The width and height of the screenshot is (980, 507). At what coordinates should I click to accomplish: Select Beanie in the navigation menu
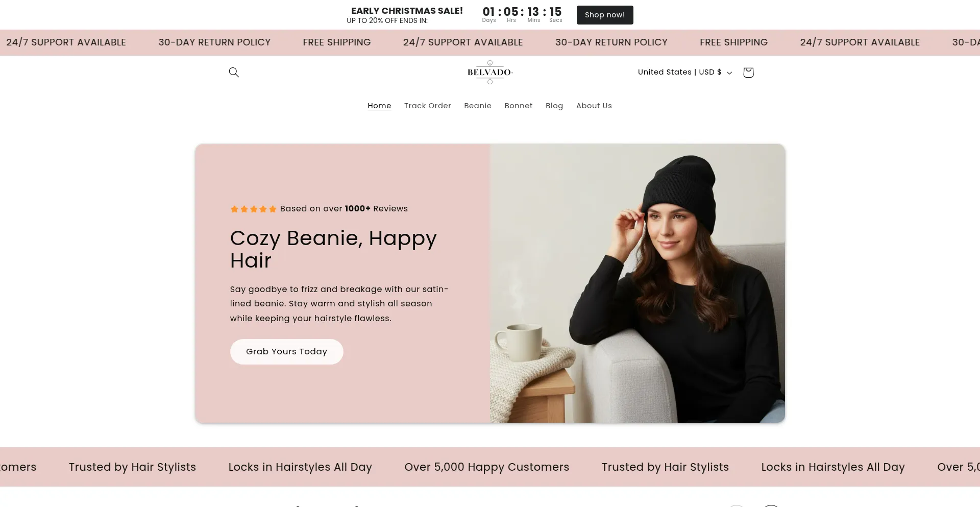(477, 106)
